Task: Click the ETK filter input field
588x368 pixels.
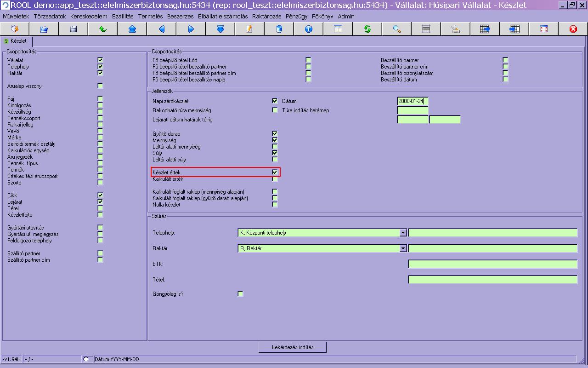Action: coord(492,264)
